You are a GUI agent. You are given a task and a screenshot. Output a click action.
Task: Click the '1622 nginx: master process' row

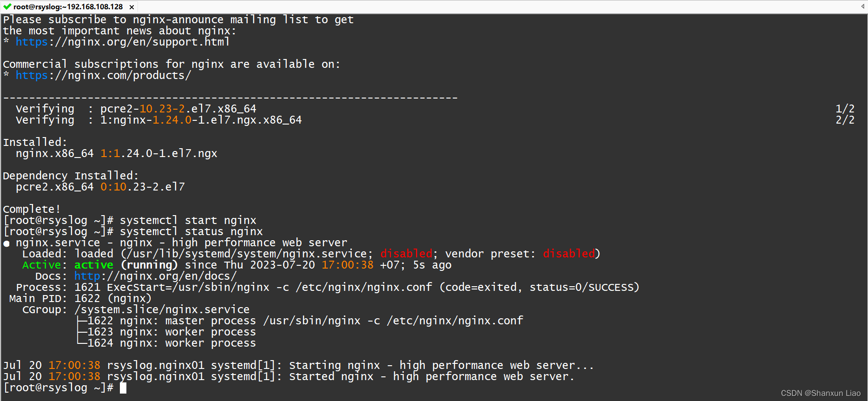tap(300, 321)
